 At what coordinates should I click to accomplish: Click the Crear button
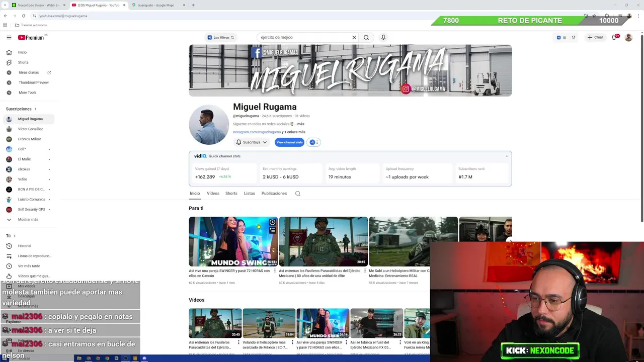coord(595,37)
